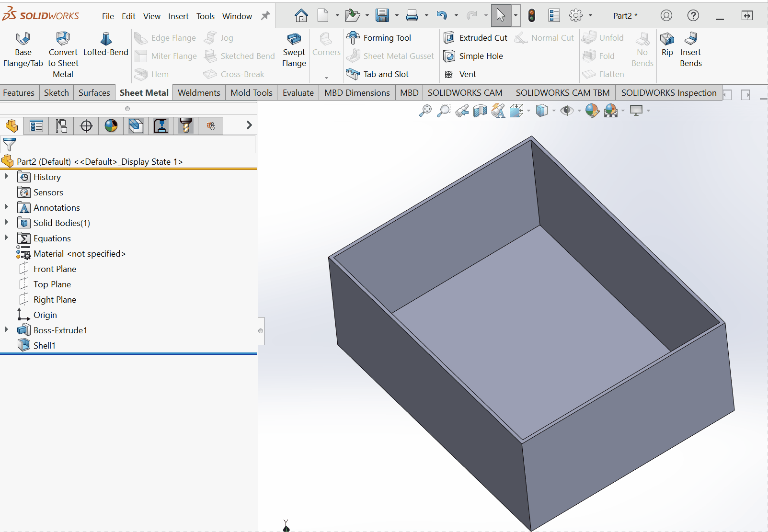
Task: Toggle the pin on the menu bar
Action: [265, 16]
